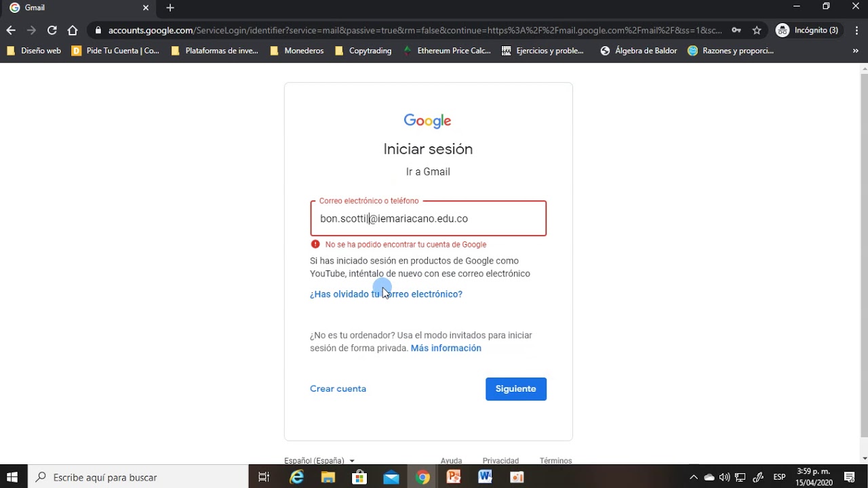Open the Ejercicios y proble... bookmark
This screenshot has width=868, height=488.
[542, 51]
